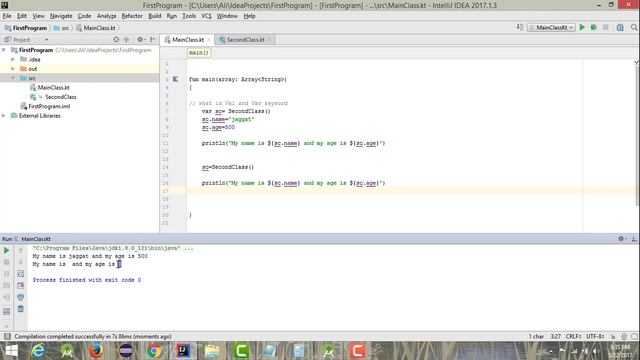
Task: Click the stop process icon in Run panel
Action: pos(7,262)
